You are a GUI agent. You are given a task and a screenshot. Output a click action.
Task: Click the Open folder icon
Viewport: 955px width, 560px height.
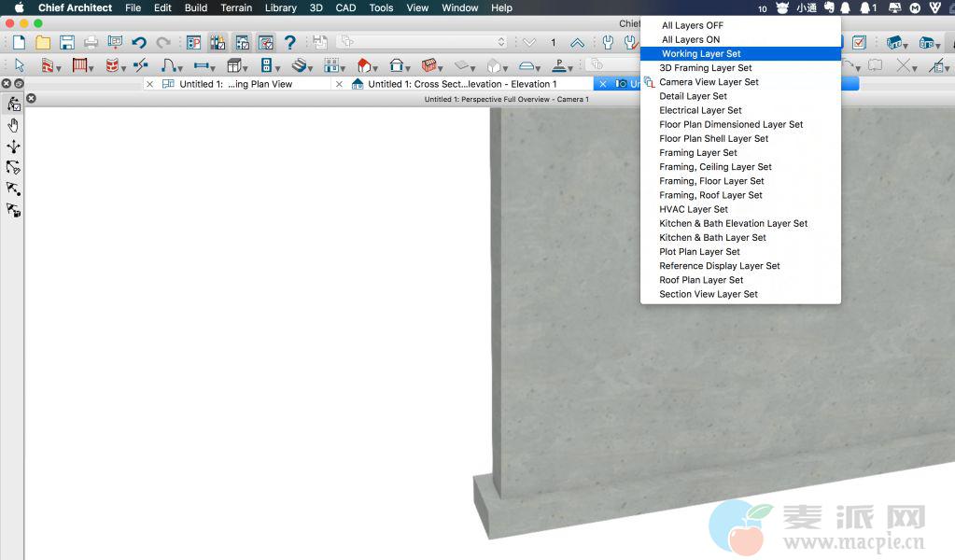point(43,43)
